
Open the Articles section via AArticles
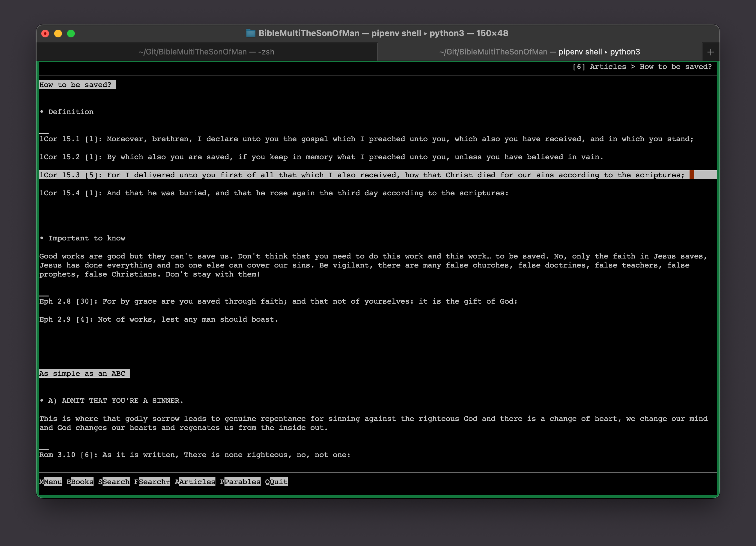(195, 481)
